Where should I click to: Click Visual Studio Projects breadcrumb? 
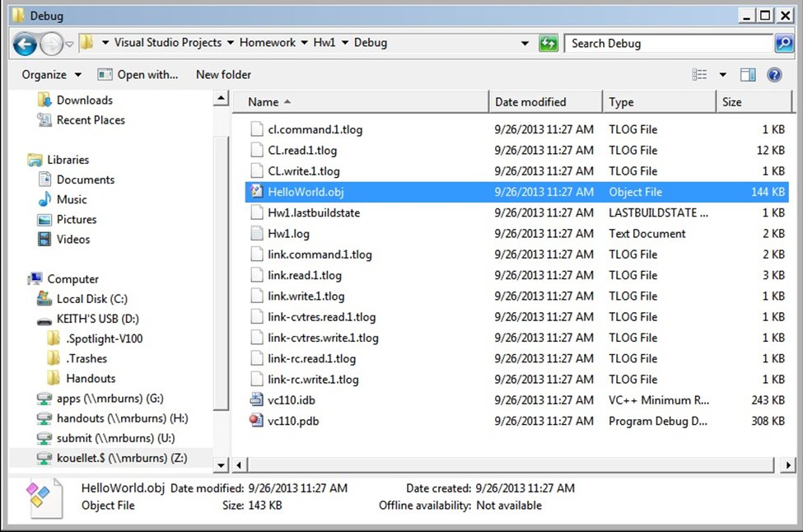pyautogui.click(x=168, y=43)
